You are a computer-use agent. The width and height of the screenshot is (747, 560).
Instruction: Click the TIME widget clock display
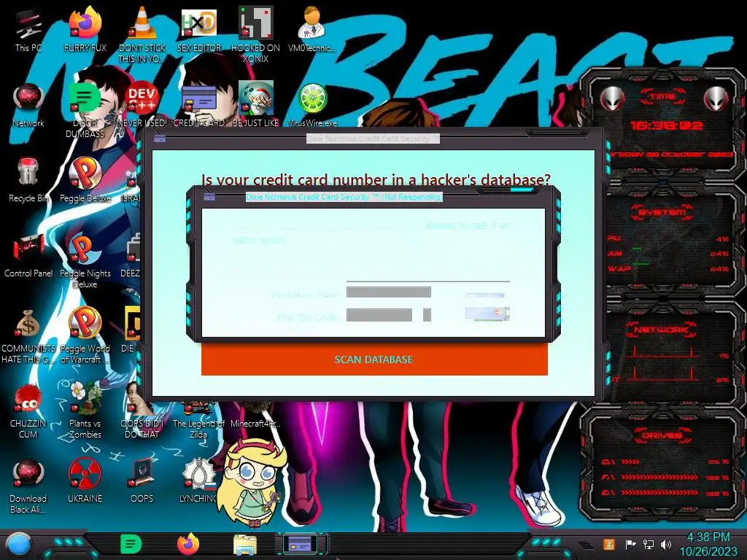[666, 125]
